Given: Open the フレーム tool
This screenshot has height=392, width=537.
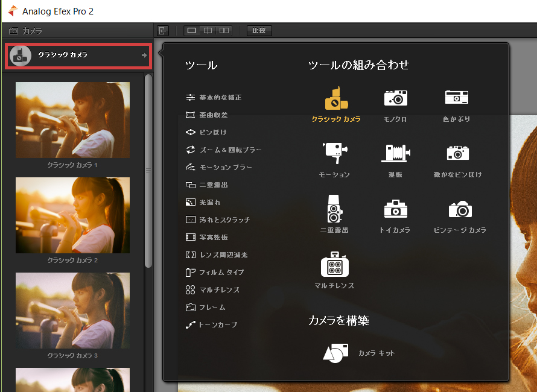Looking at the screenshot, I should tap(206, 307).
